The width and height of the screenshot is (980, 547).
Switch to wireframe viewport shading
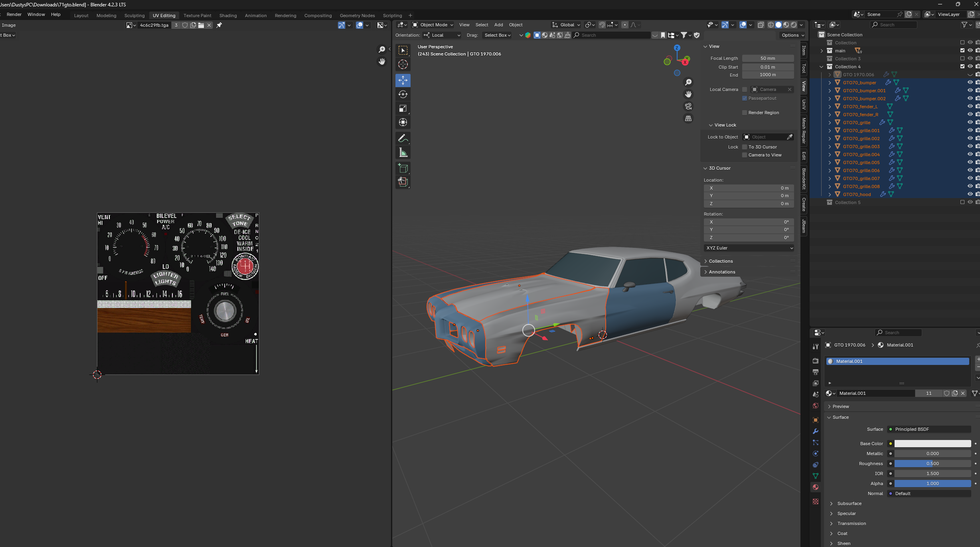tap(771, 25)
